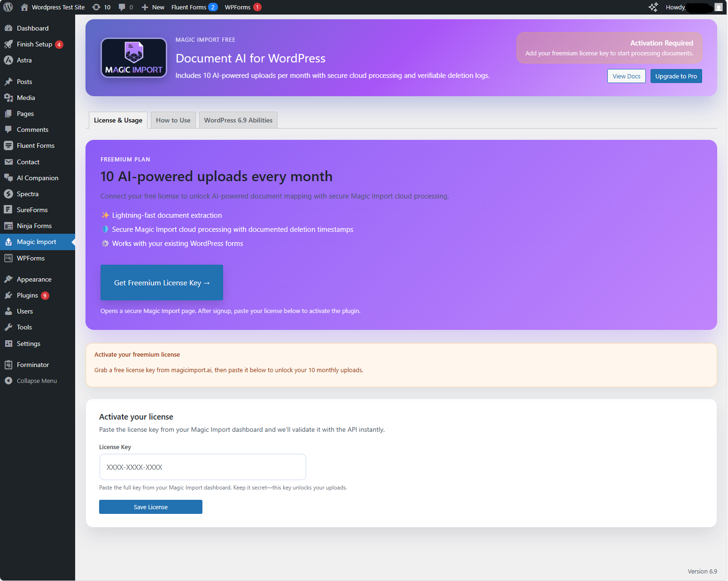Click the Howdy account text

676,7
